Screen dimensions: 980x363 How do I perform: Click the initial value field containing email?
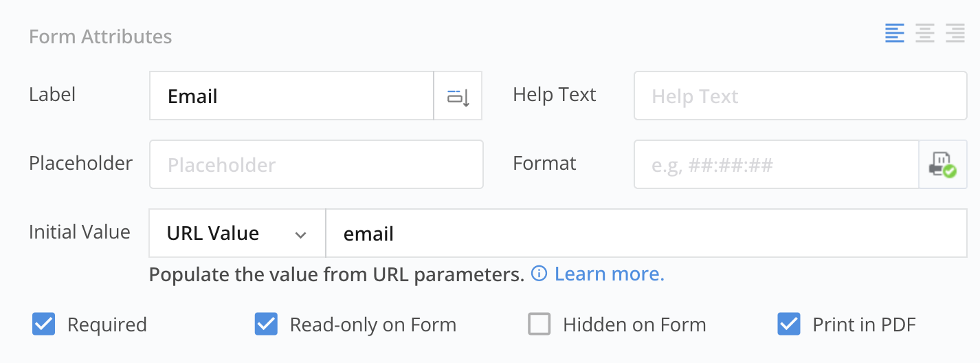(x=645, y=234)
